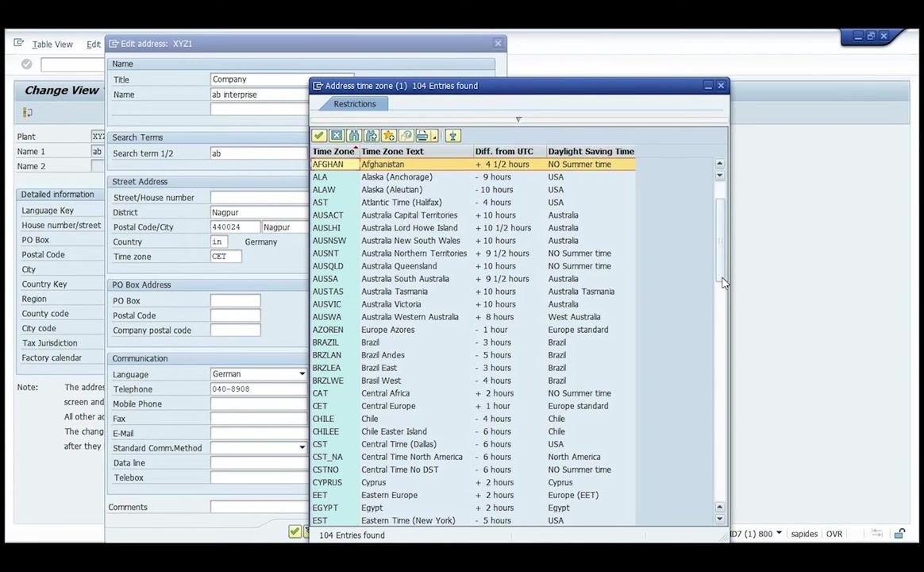This screenshot has width=924, height=572.
Task: Click the scroll down arrow at list bottom
Action: point(719,520)
